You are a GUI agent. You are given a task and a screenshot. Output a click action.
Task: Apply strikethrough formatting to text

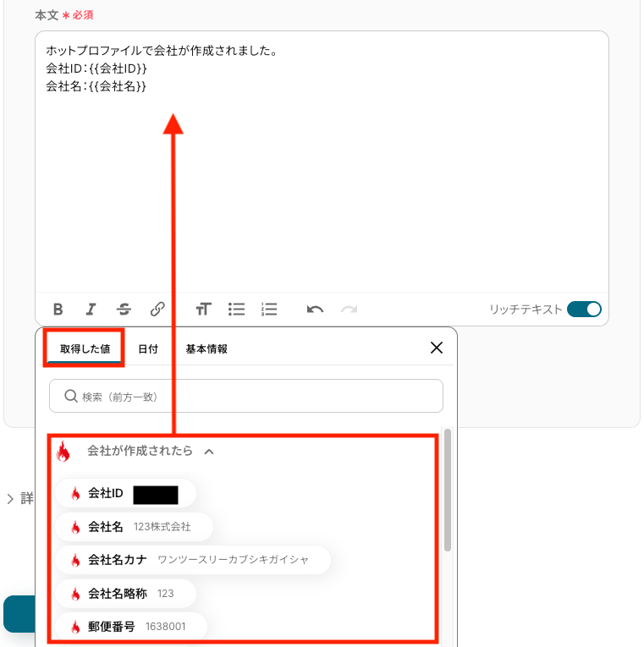click(x=124, y=309)
